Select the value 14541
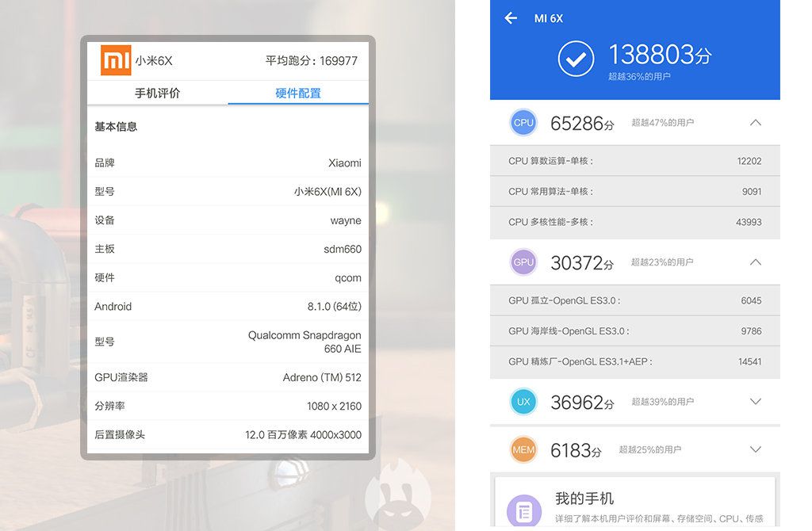The height and width of the screenshot is (531, 812). 750,361
